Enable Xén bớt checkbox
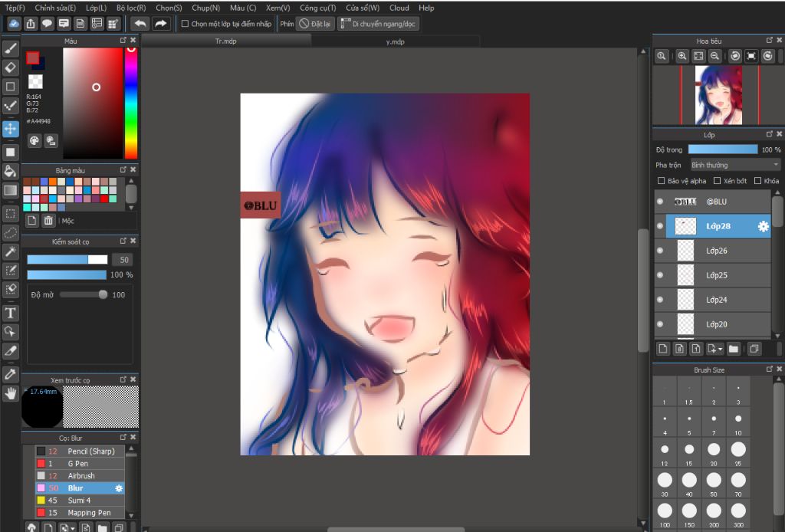This screenshot has height=532, width=785. coord(717,181)
